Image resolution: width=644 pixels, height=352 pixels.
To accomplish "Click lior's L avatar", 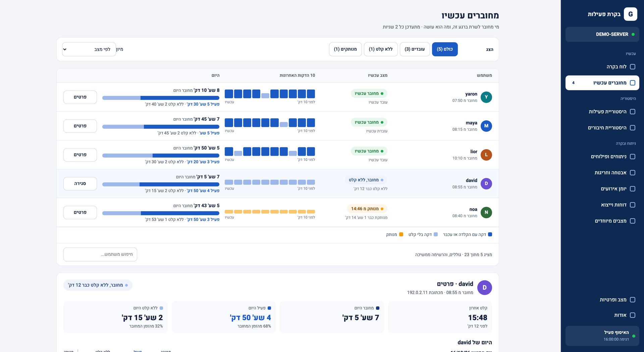I will (486, 155).
